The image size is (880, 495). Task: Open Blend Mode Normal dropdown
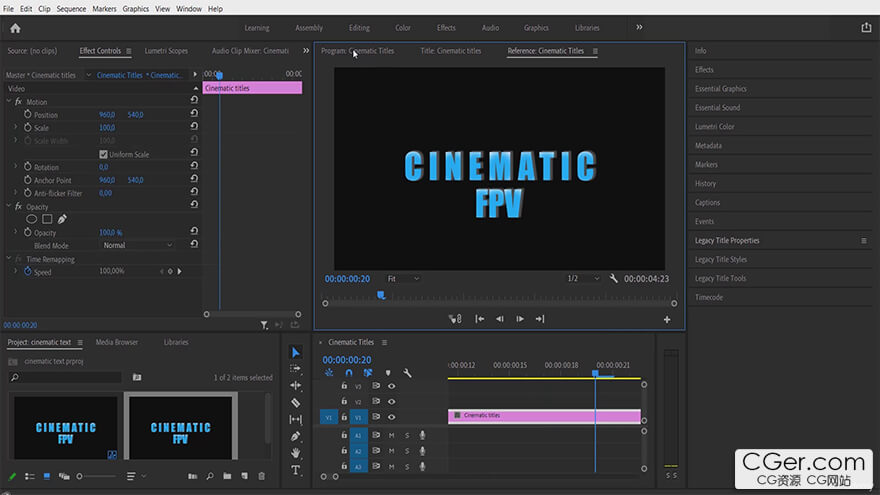pos(138,245)
